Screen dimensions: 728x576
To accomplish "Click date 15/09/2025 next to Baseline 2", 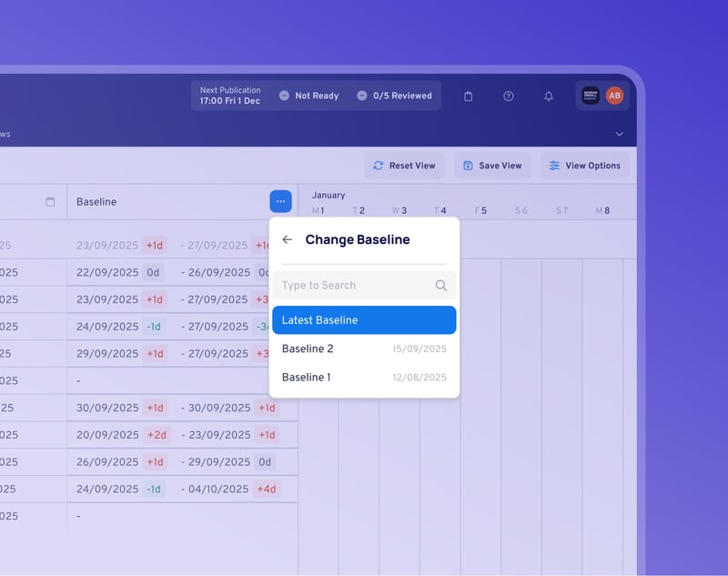I will (420, 349).
